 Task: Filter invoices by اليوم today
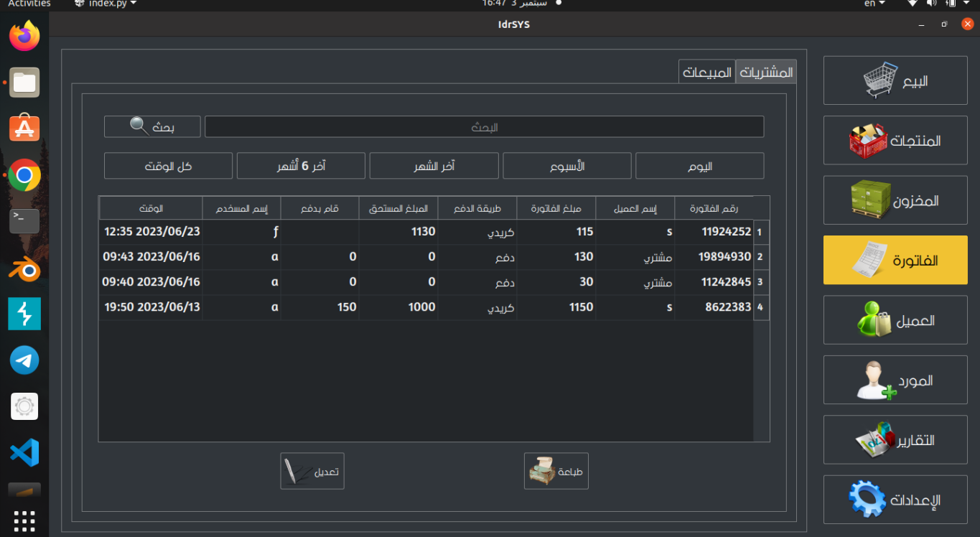pos(700,166)
